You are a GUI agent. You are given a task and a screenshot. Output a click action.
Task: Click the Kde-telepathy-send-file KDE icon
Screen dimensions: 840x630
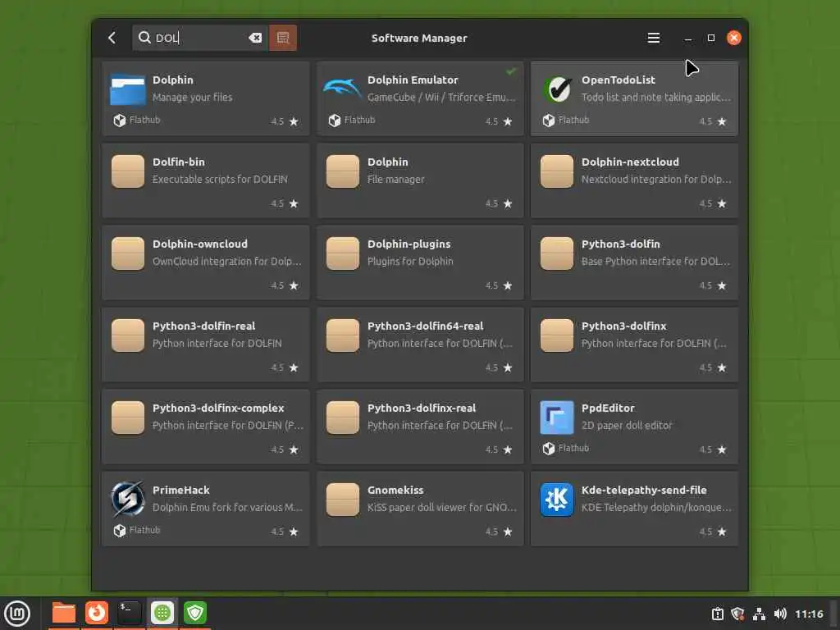click(557, 500)
